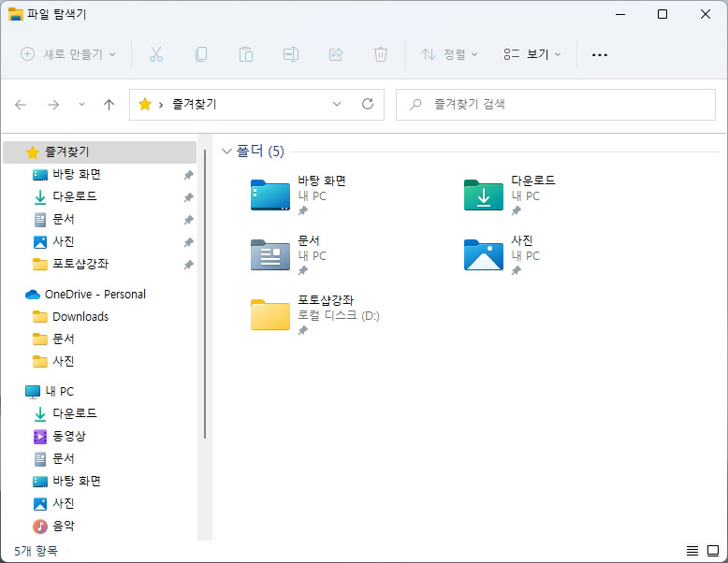Click 즐겨찾기 text in the address bar
This screenshot has height=563, width=728.
pos(195,104)
